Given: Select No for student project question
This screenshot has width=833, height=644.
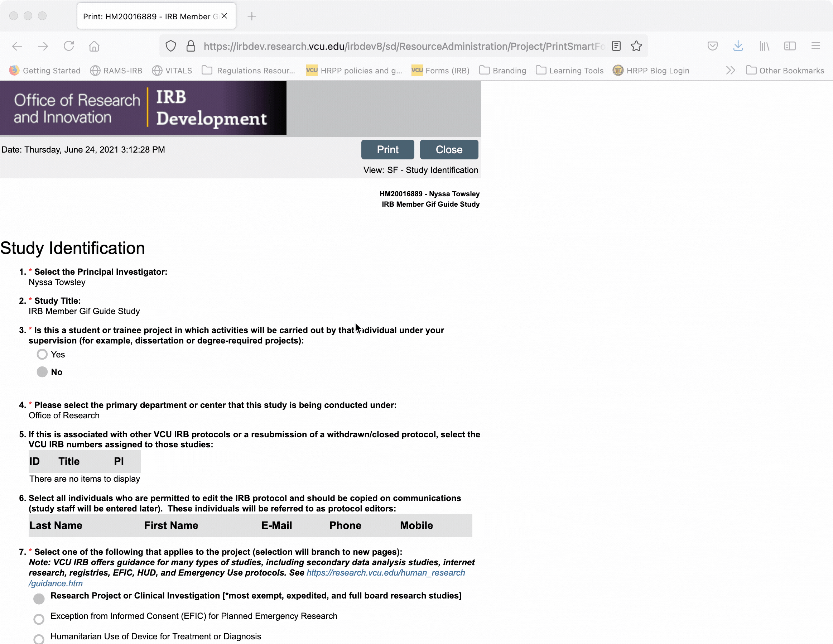Looking at the screenshot, I should [42, 372].
